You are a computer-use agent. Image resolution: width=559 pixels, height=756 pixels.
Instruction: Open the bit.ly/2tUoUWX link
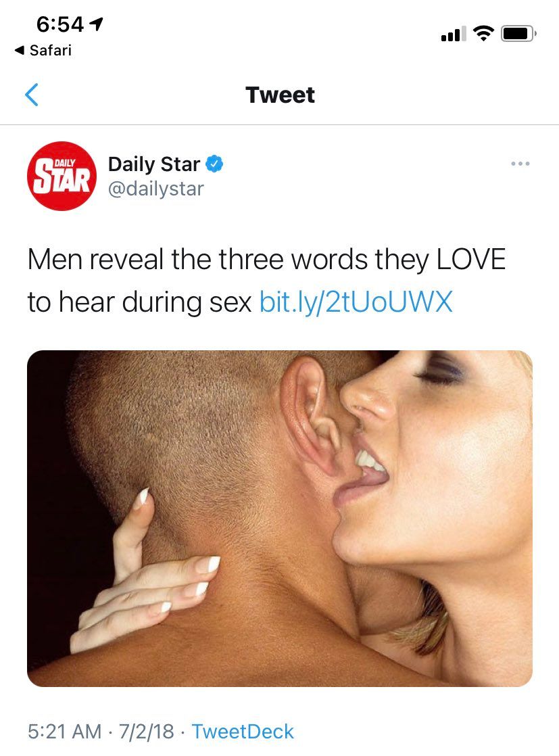tap(356, 302)
